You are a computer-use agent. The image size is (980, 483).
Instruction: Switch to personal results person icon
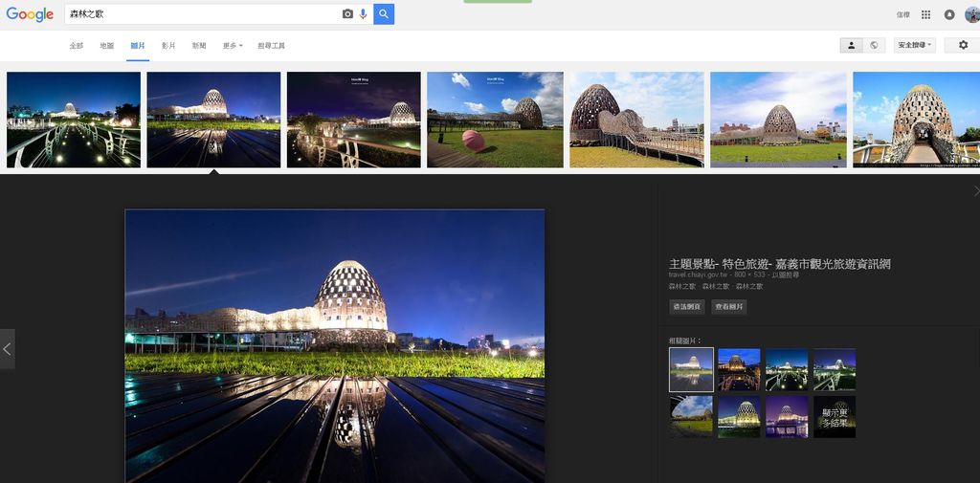pos(851,45)
